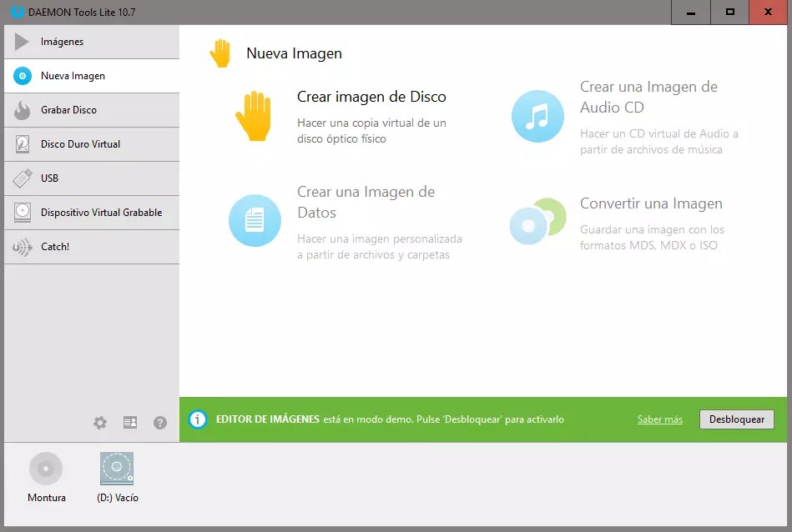The image size is (792, 532).
Task: Click the data image document icon
Action: point(255,221)
